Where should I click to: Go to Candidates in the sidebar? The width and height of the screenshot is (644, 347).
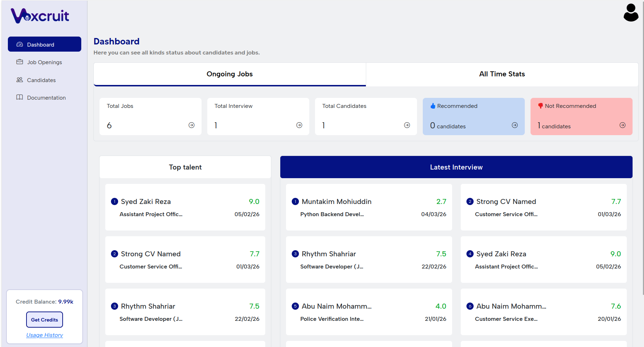click(41, 80)
